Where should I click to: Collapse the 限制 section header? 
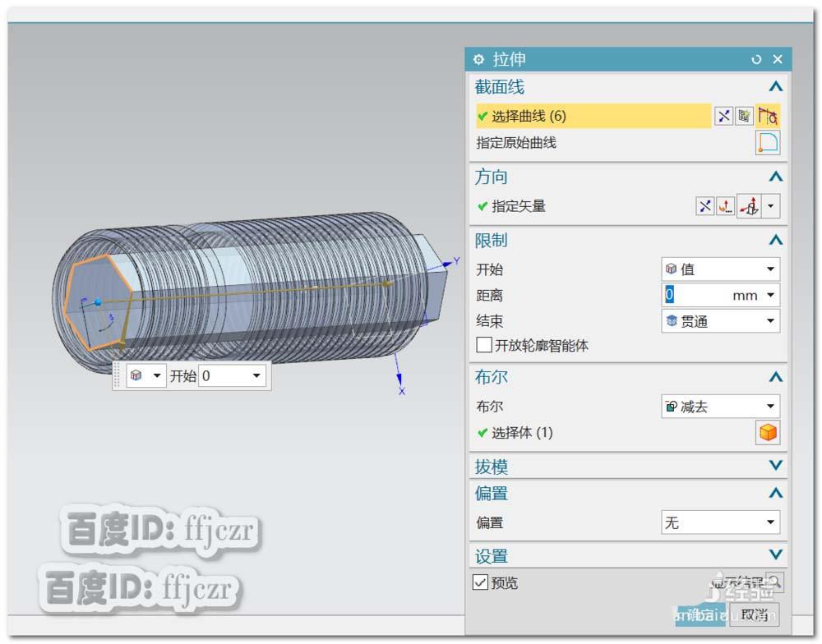pyautogui.click(x=775, y=239)
